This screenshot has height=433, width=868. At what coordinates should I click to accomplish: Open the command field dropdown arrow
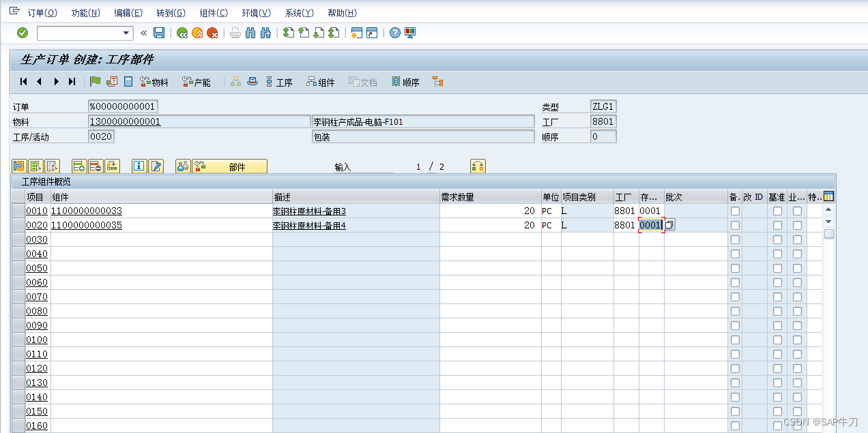[x=126, y=33]
